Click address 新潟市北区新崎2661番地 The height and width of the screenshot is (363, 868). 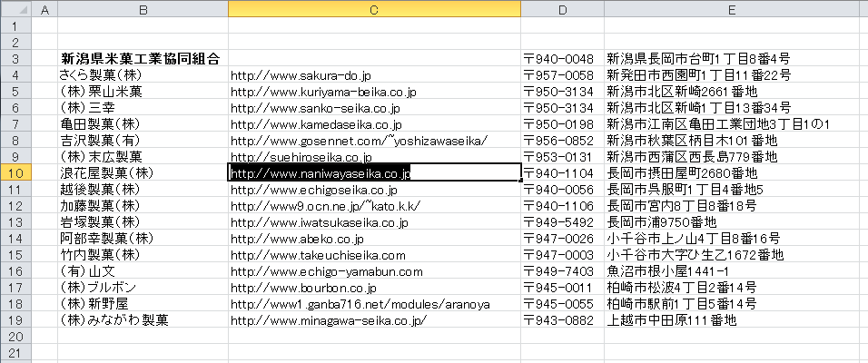coord(682,92)
